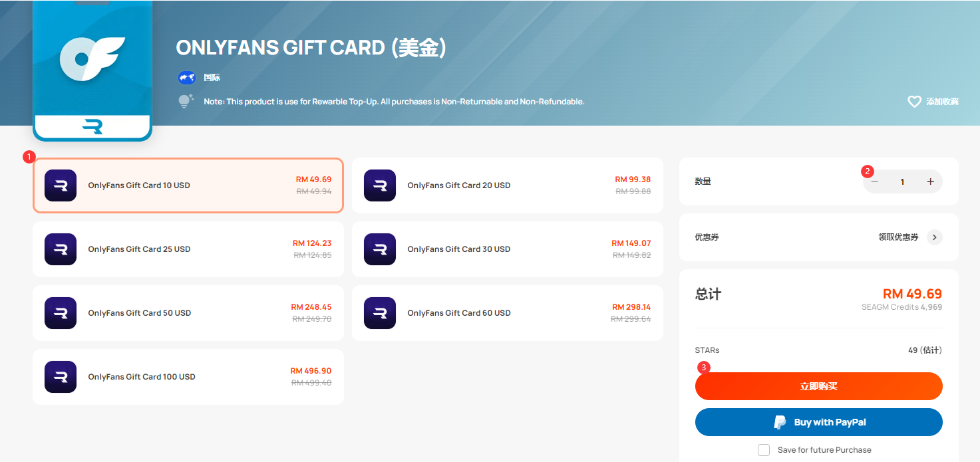Decrease quantity with the minus button

tap(875, 181)
